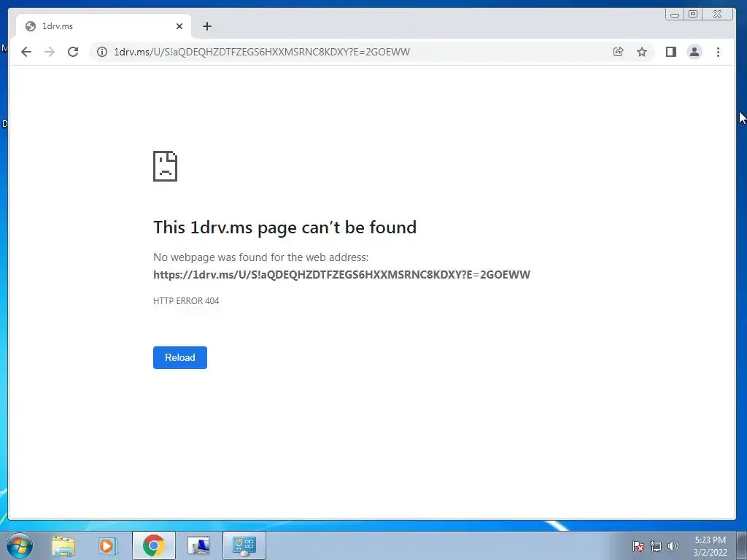The image size is (747, 560).
Task: Click the Chrome taskbar icon
Action: (x=154, y=545)
